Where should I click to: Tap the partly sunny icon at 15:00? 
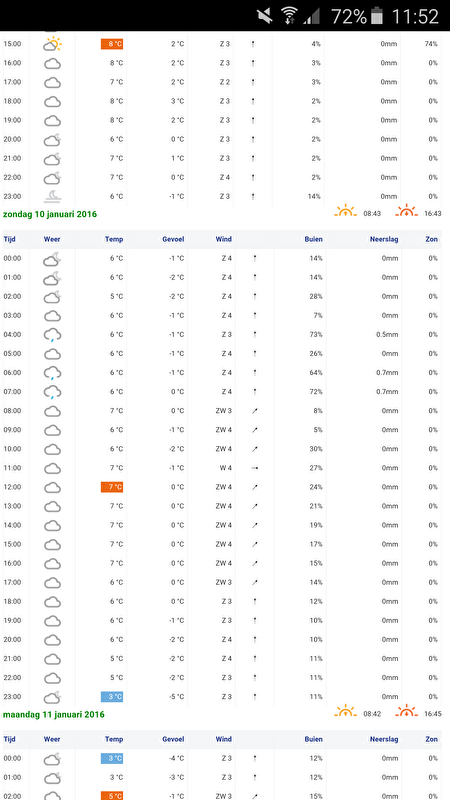[x=52, y=44]
